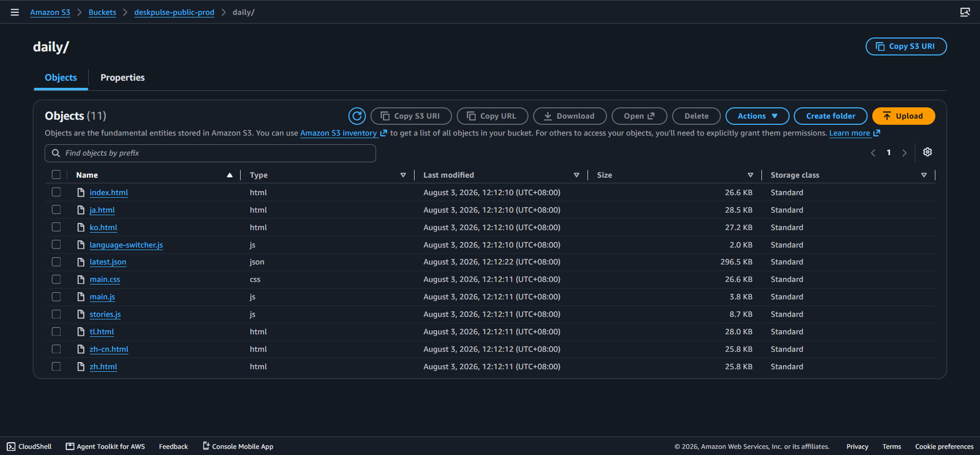The height and width of the screenshot is (455, 980).
Task: Click the Open button
Action: point(639,116)
